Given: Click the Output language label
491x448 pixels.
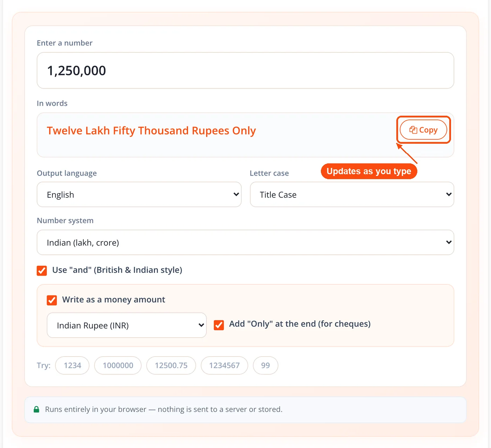Looking at the screenshot, I should click(x=67, y=173).
